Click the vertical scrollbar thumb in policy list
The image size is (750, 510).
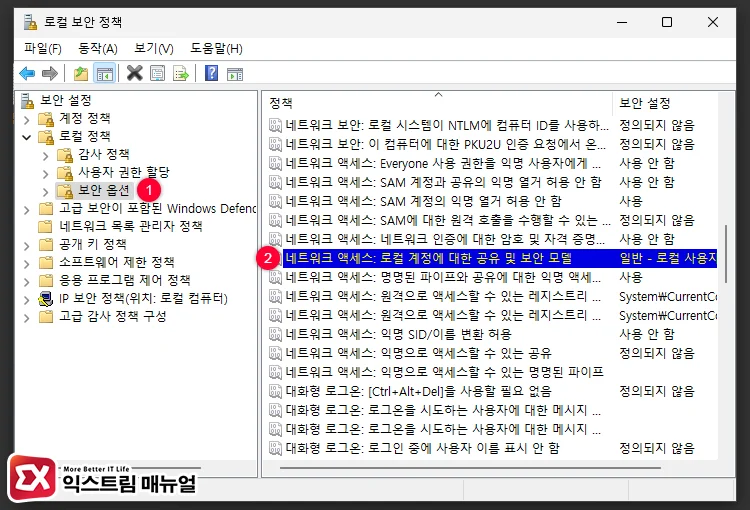(726, 254)
